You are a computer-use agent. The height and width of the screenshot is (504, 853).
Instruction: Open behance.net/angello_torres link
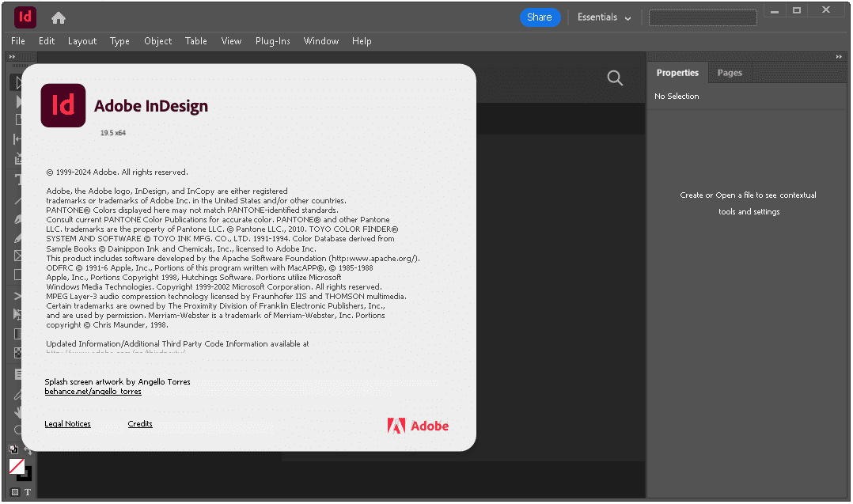click(x=93, y=392)
